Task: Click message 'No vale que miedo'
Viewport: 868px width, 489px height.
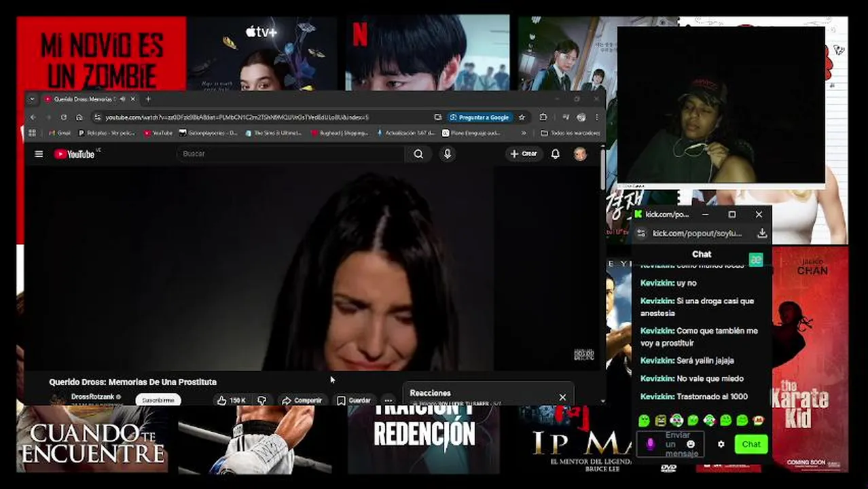Action: [x=691, y=378]
